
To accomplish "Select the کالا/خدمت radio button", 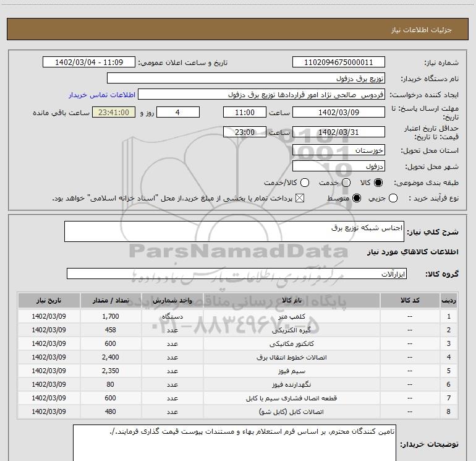I will (x=305, y=183).
